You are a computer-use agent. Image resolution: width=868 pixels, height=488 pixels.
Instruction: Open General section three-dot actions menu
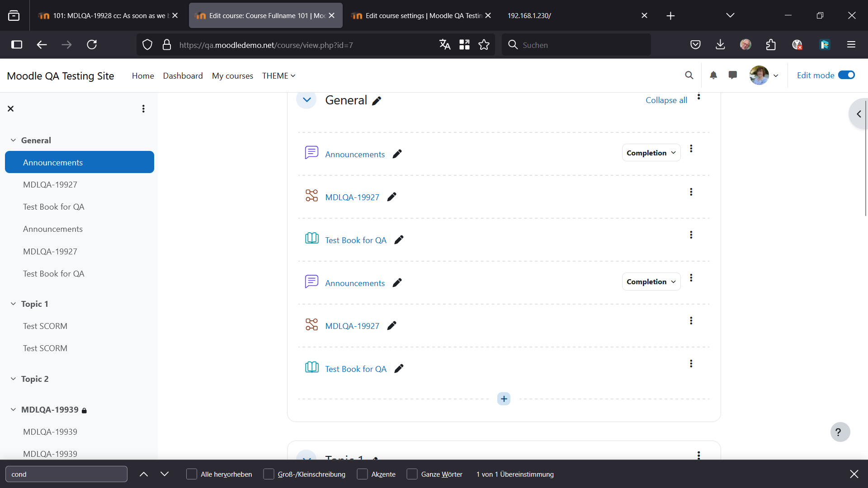click(698, 96)
